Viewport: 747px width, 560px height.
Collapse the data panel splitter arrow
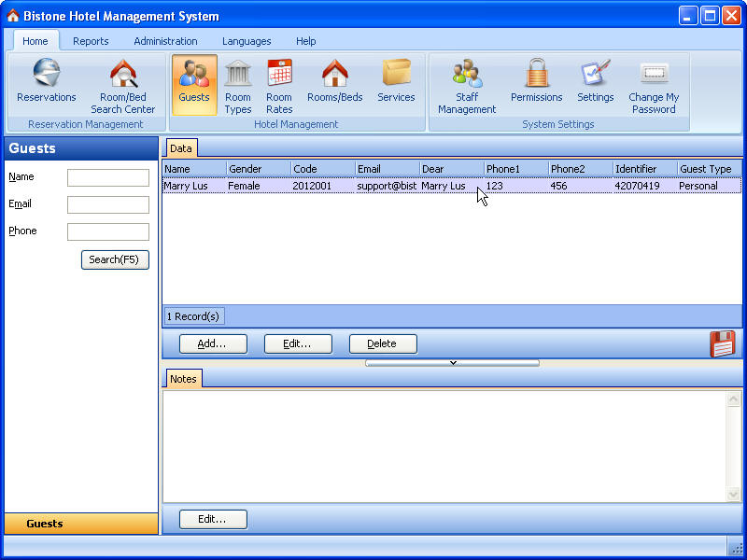(453, 363)
